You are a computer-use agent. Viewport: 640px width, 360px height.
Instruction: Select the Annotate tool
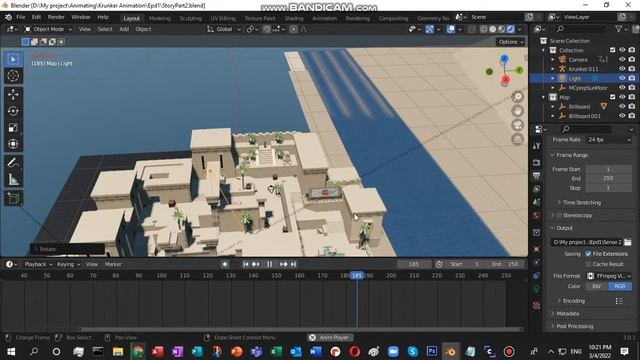pos(13,163)
